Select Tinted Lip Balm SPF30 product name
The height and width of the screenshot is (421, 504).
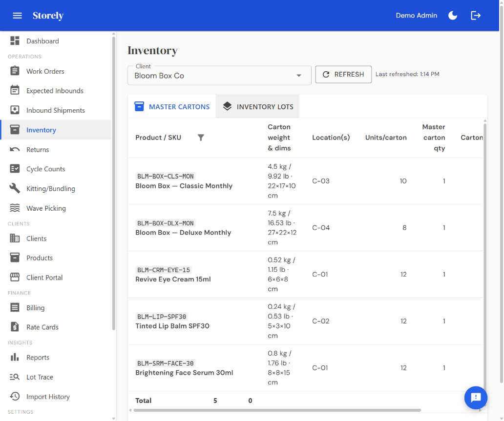coord(172,326)
